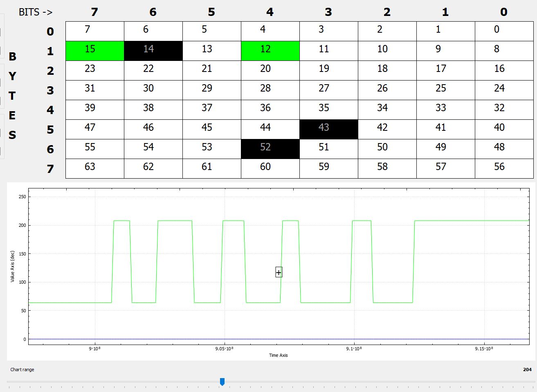537x392 pixels.
Task: Click bit 37 cell in byte 4
Action: coord(211,110)
